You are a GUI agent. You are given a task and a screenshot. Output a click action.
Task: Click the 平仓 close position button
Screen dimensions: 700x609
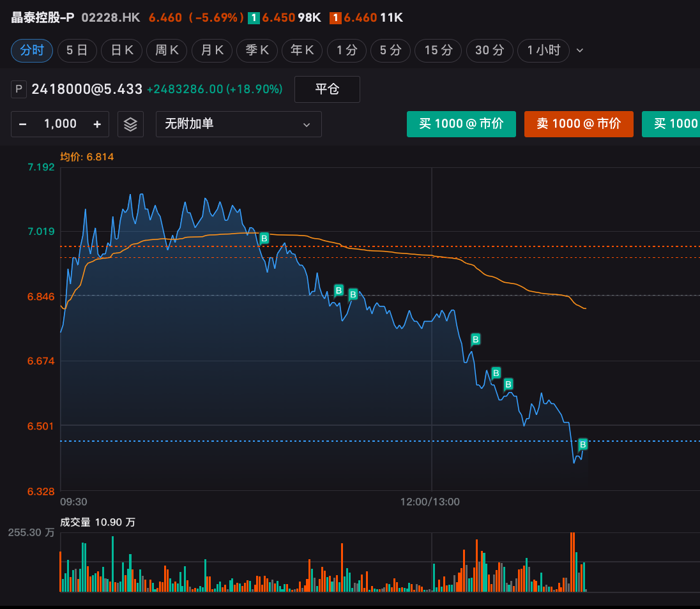tap(327, 89)
